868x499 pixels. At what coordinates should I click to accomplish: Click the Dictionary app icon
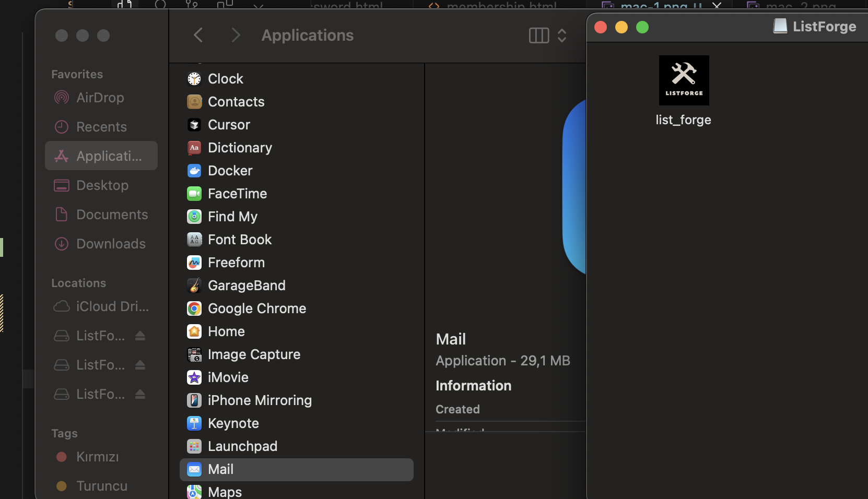pos(194,148)
